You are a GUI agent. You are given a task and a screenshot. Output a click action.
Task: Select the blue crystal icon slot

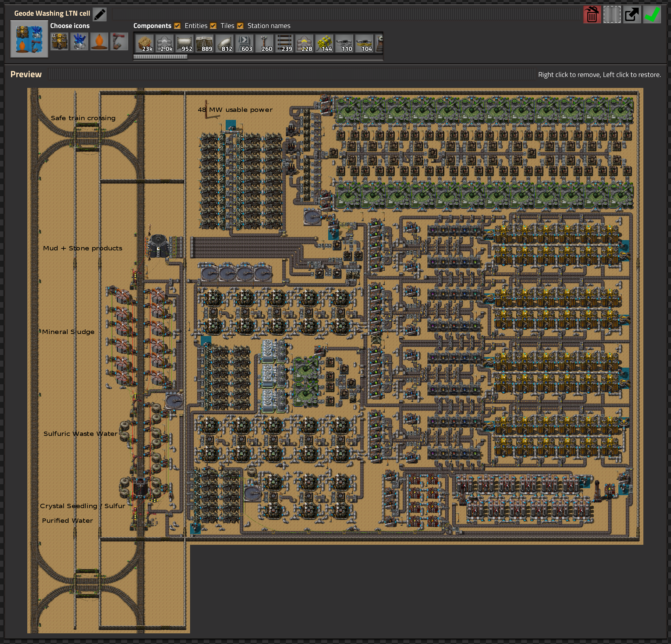pyautogui.click(x=79, y=41)
